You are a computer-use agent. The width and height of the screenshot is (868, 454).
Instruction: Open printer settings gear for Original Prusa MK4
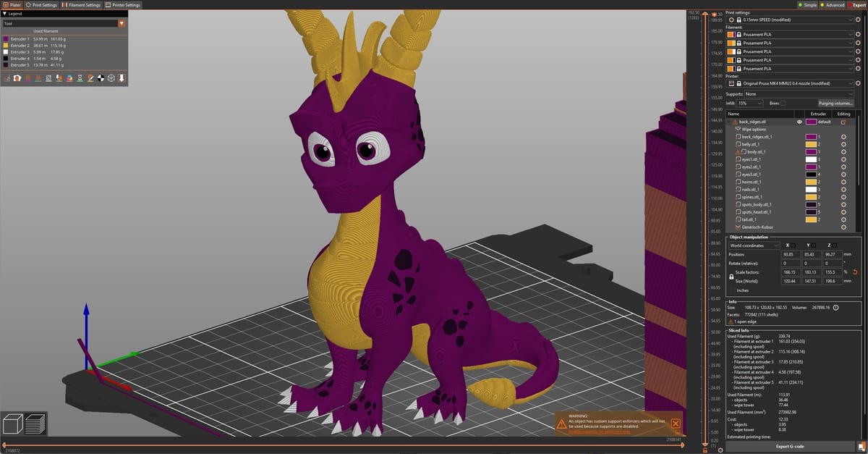858,83
